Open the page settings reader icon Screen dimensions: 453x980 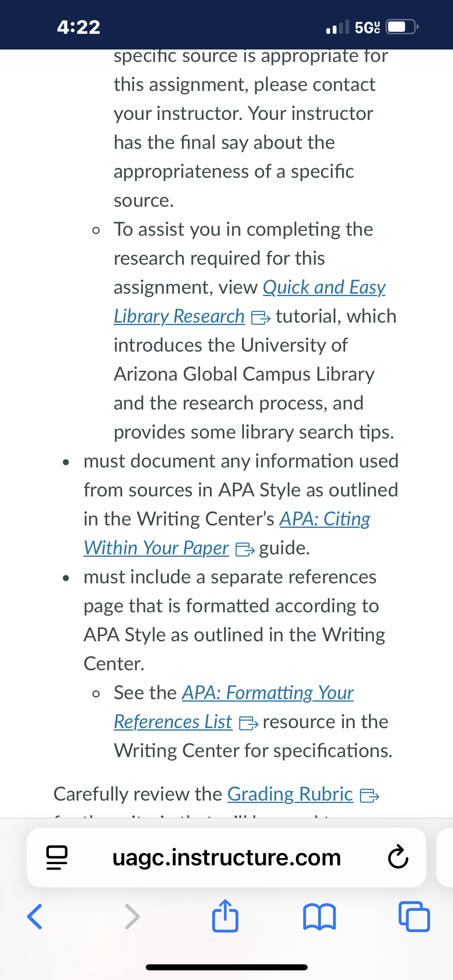[x=57, y=857]
